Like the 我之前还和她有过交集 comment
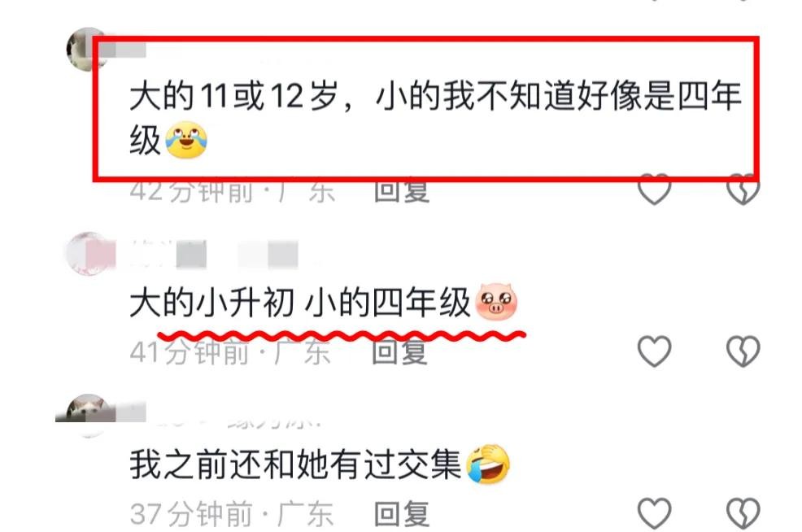 coord(654,513)
